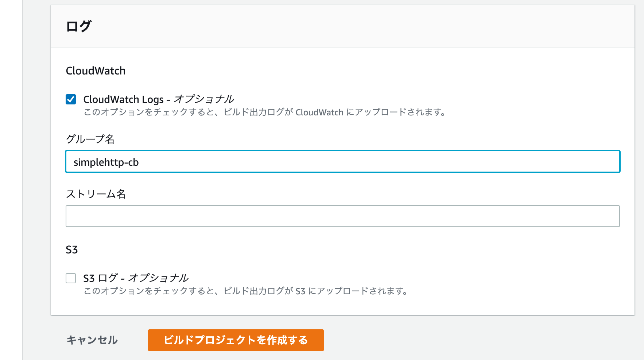Viewport: 644px width, 360px height.
Task: Click the simplehttp-cb text in group name
Action: click(106, 162)
